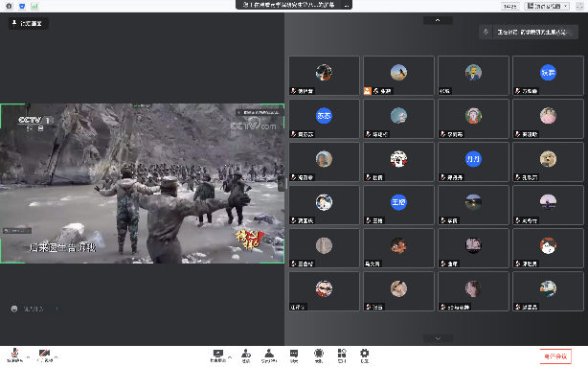Image resolution: width=588 pixels, height=367 pixels.
Task: Check the green network signal indicator
Action: pyautogui.click(x=34, y=6)
